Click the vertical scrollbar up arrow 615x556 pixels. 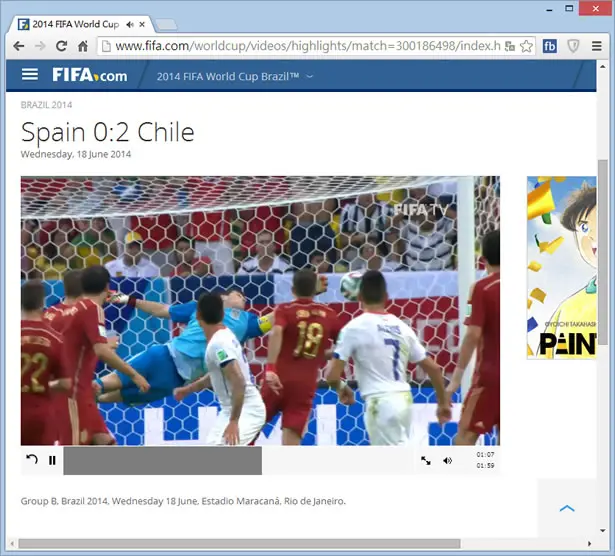pos(603,67)
